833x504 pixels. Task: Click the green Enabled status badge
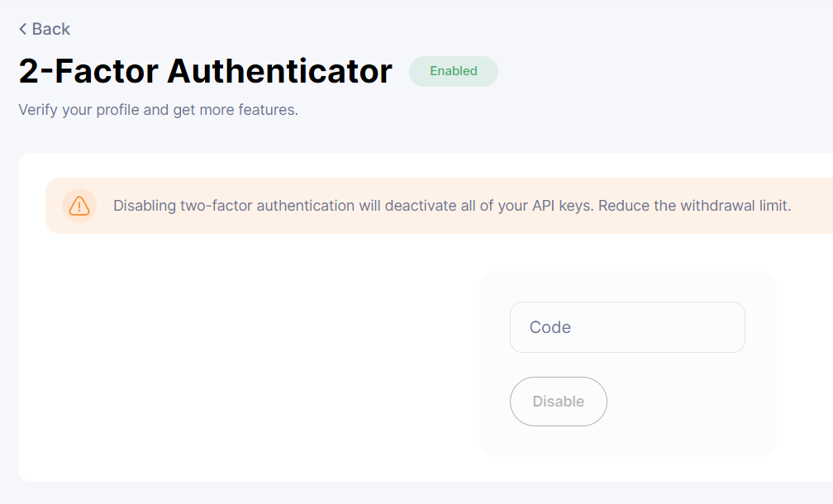tap(453, 71)
